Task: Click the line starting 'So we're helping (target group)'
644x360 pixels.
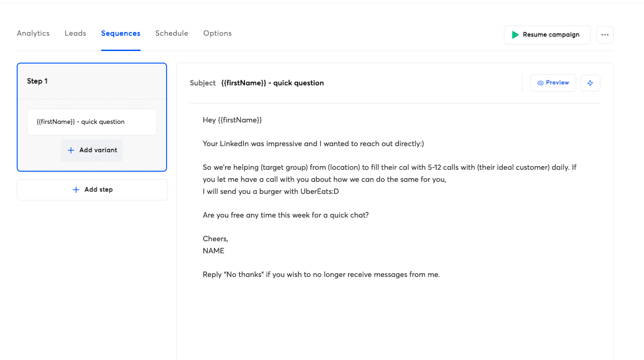Action: [390, 167]
